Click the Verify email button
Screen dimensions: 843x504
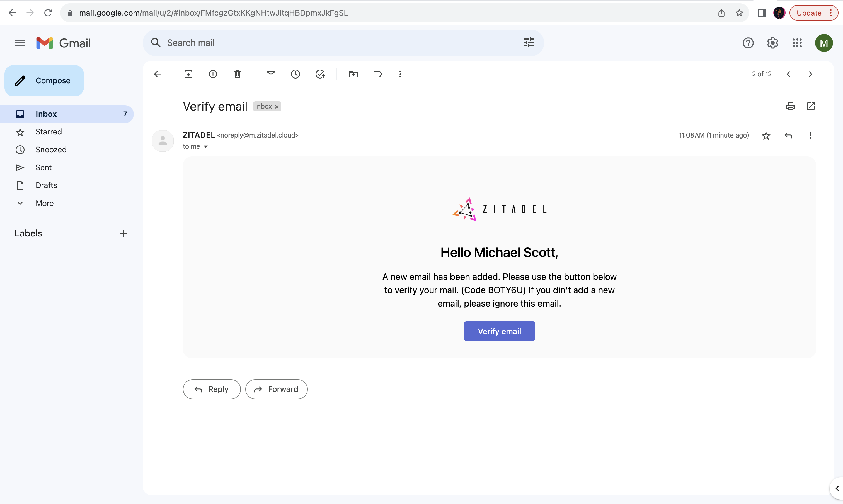pyautogui.click(x=499, y=331)
